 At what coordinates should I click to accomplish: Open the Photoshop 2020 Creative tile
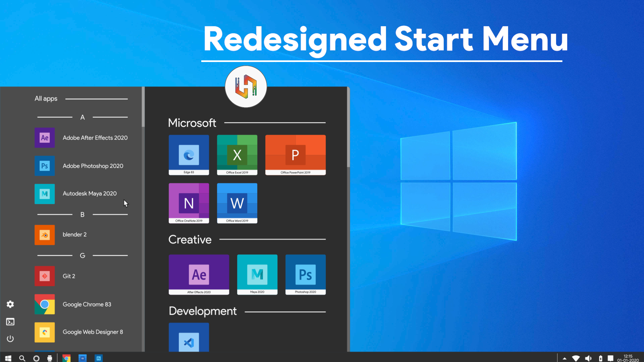(x=306, y=275)
